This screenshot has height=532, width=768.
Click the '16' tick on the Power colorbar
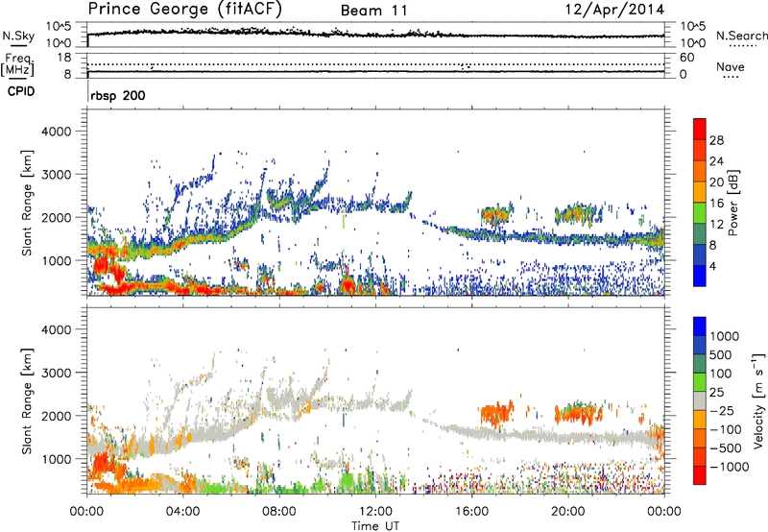(x=716, y=204)
